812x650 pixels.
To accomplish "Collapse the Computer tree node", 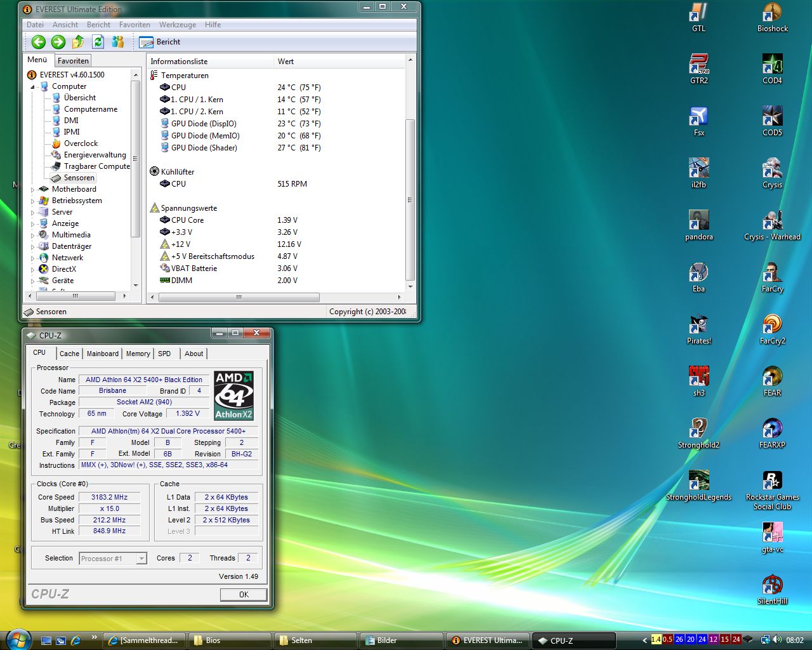I will coord(33,87).
